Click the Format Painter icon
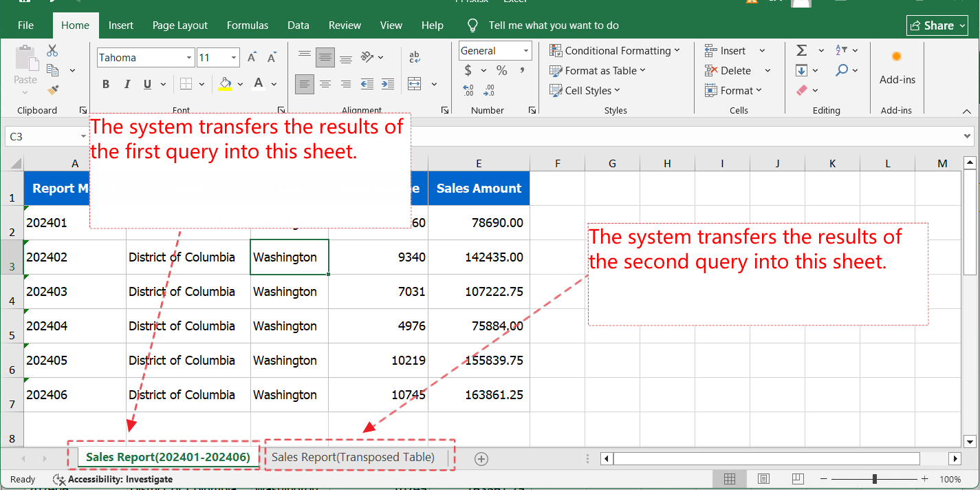Image resolution: width=980 pixels, height=490 pixels. pos(52,88)
